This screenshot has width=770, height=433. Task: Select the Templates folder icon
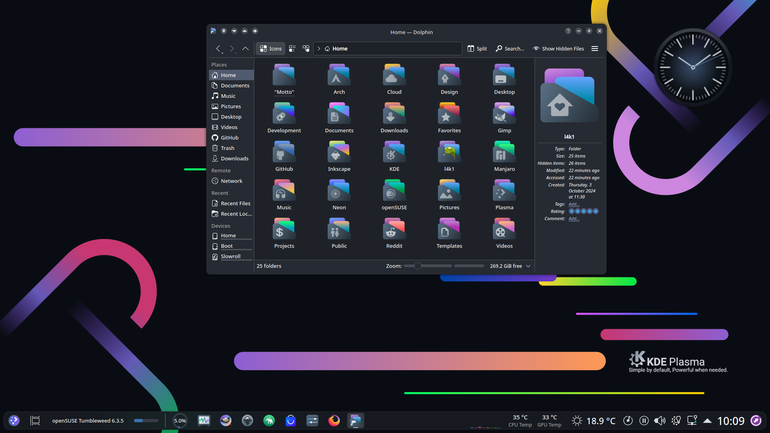click(449, 230)
